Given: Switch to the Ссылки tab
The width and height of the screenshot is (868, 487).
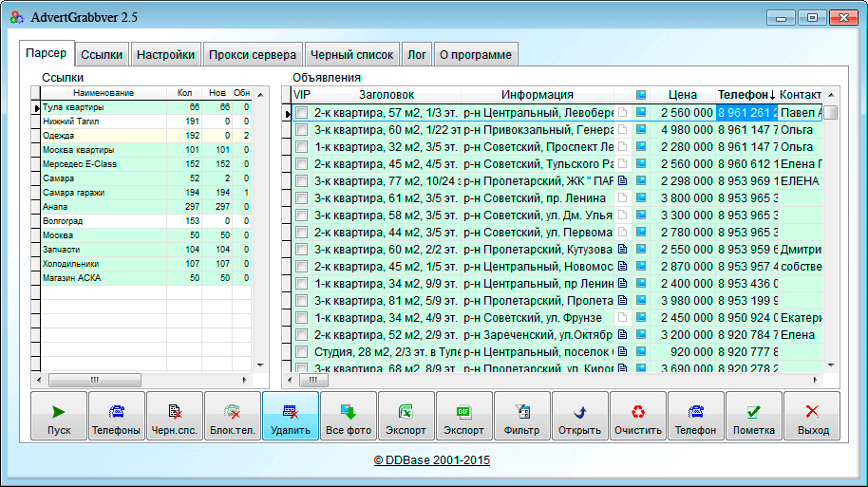Looking at the screenshot, I should click(102, 55).
